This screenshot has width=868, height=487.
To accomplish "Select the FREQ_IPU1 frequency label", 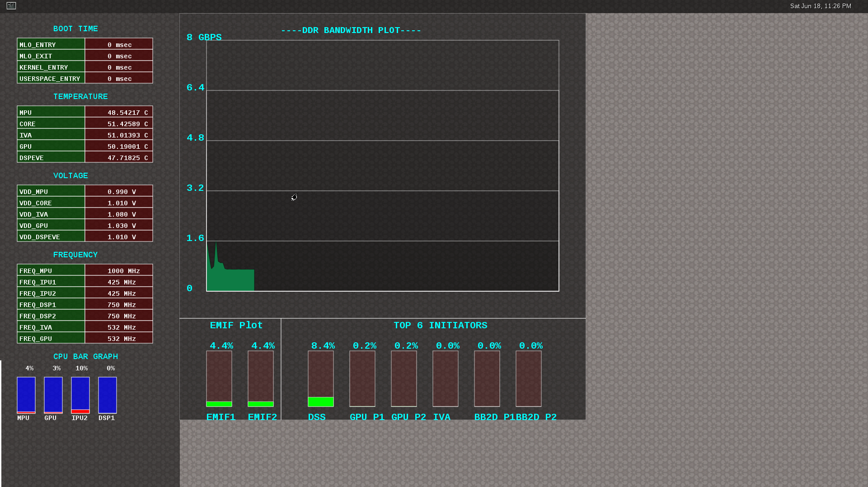I will 51,282.
